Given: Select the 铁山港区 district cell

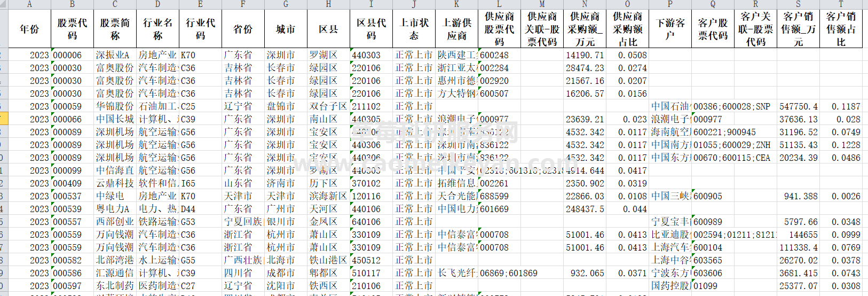Looking at the screenshot, I should (328, 260).
